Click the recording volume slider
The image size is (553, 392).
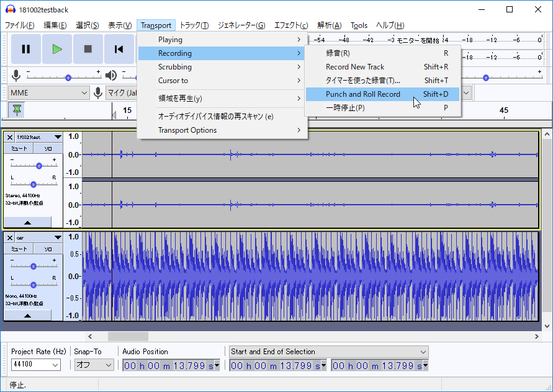[x=68, y=77]
